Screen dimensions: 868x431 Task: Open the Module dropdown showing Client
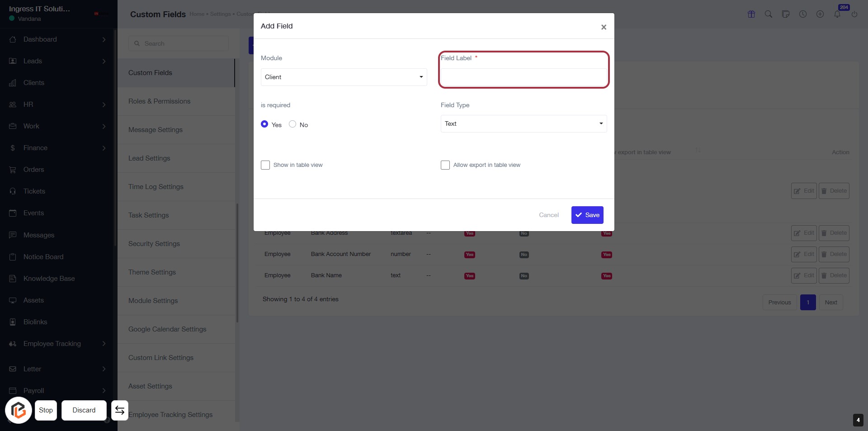point(344,77)
